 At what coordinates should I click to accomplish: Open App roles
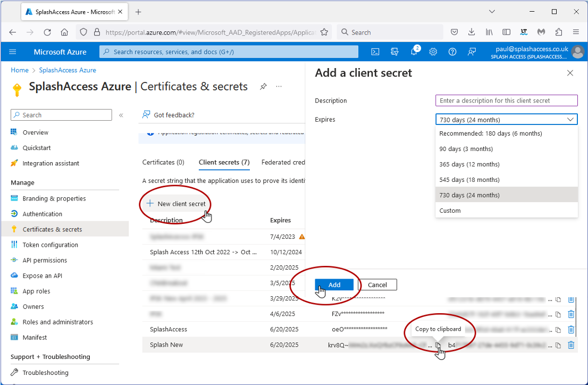tap(36, 291)
